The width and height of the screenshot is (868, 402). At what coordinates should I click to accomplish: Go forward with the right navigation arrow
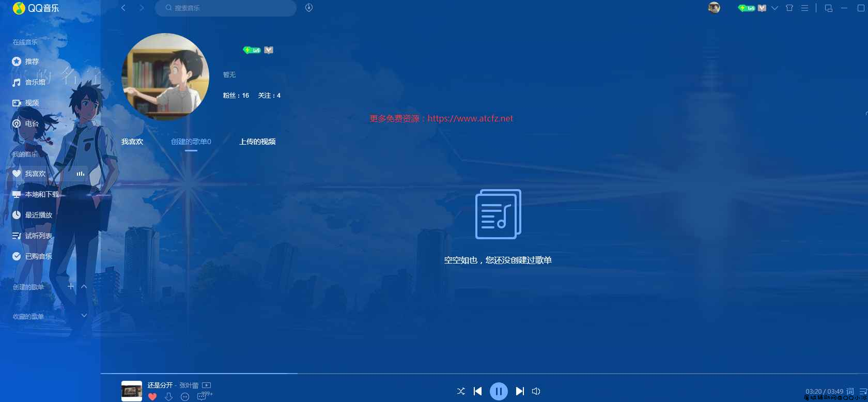click(142, 8)
